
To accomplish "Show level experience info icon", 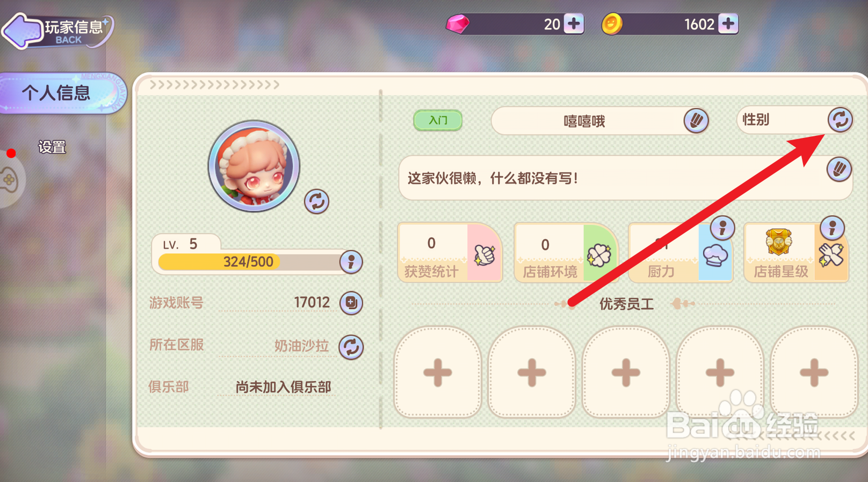I will 351,262.
